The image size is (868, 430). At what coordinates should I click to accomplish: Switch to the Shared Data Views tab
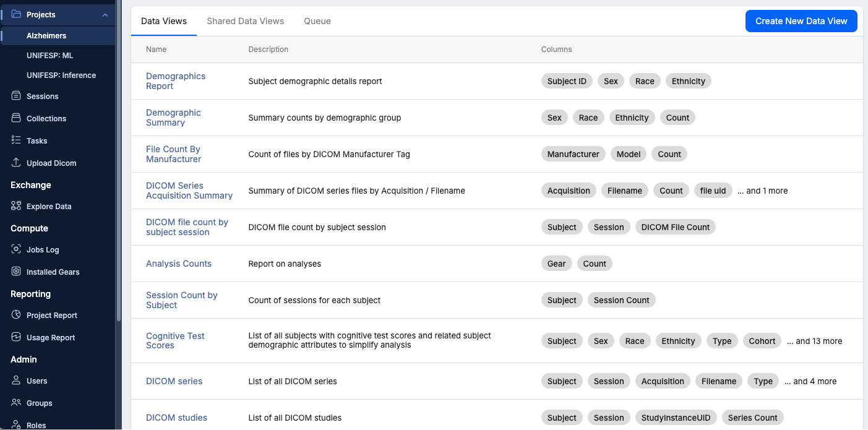pyautogui.click(x=246, y=21)
